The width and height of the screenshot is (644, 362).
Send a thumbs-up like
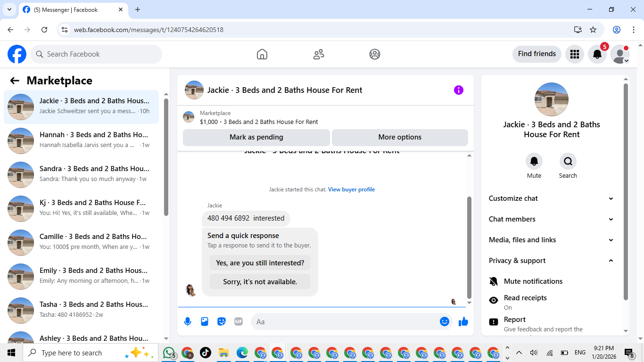[463, 321]
